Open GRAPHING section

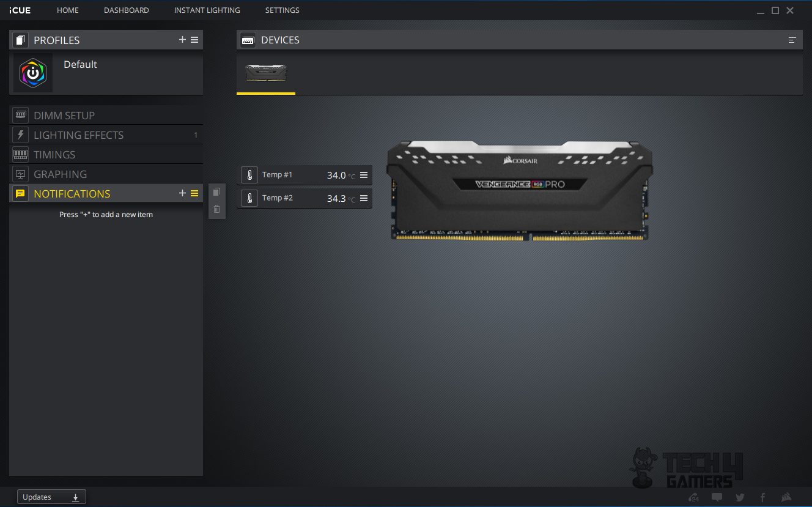pos(106,174)
